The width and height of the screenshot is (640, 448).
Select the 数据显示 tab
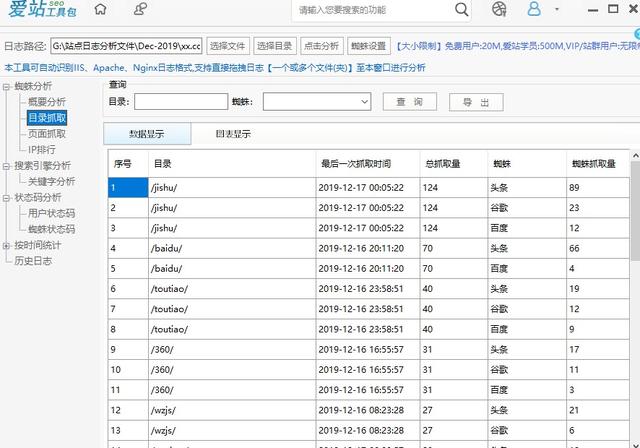pos(147,134)
